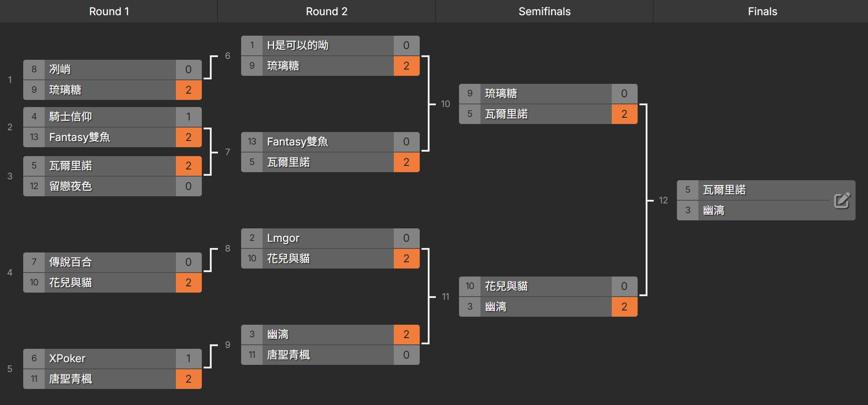Select the Round 2 column header
Viewport: 868px width, 405px height.
[x=326, y=12]
